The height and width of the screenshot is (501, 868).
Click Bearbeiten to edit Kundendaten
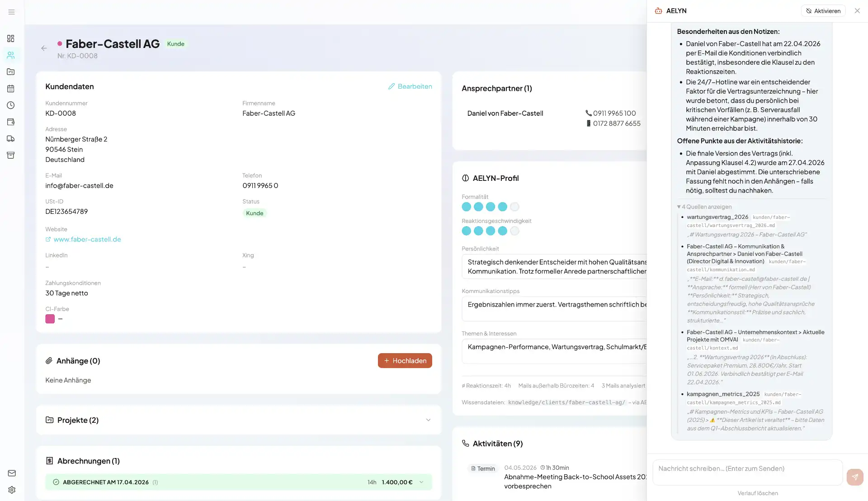tap(410, 86)
